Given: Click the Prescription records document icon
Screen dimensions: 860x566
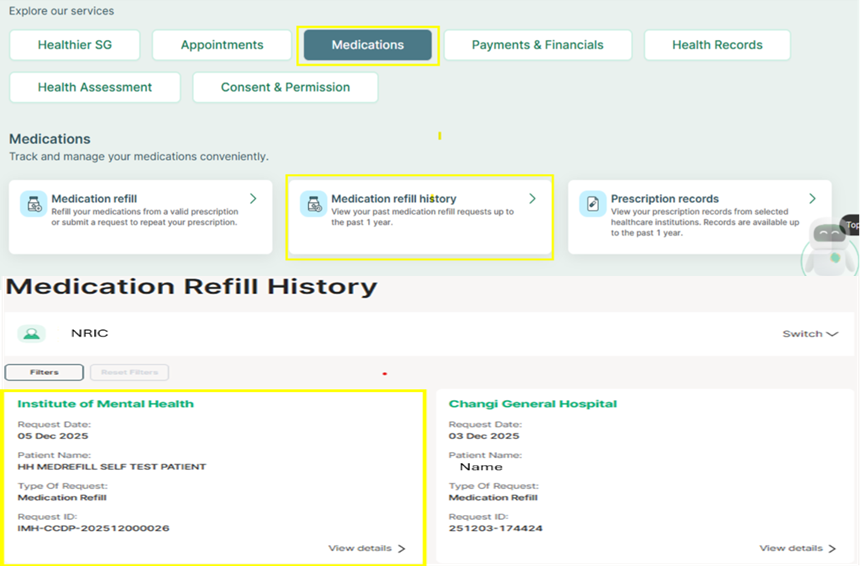Looking at the screenshot, I should 593,204.
